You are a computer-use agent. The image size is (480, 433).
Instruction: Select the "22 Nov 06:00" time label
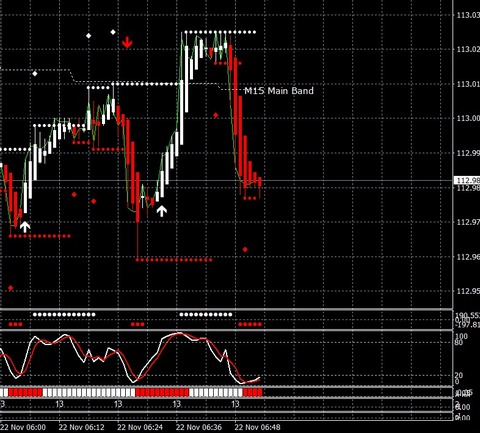coord(23,427)
